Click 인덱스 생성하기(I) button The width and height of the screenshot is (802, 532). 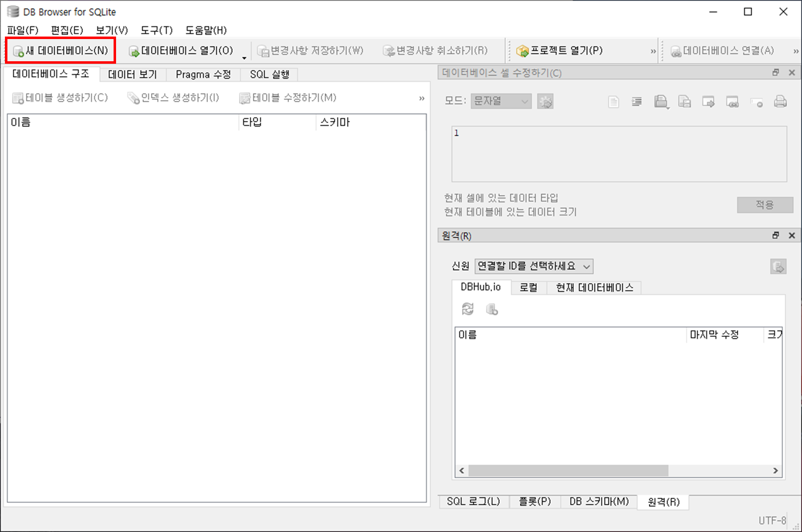(173, 98)
